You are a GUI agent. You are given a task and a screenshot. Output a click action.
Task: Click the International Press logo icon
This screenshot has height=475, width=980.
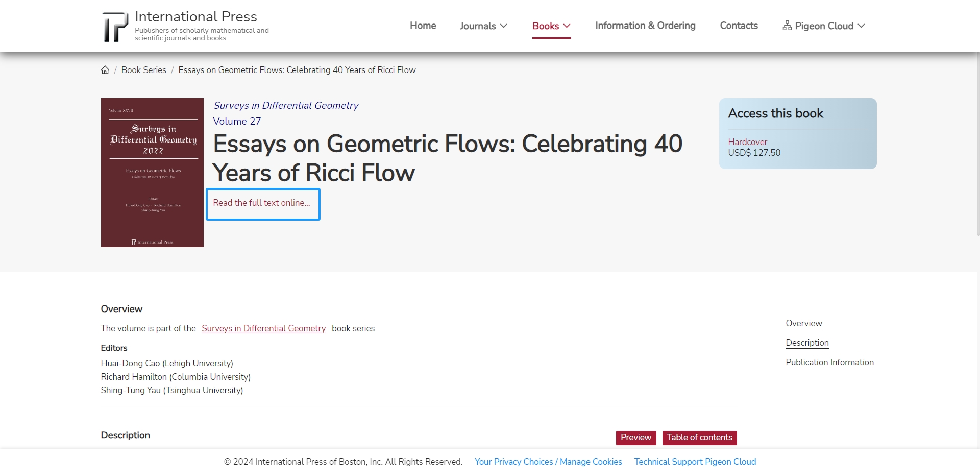115,27
